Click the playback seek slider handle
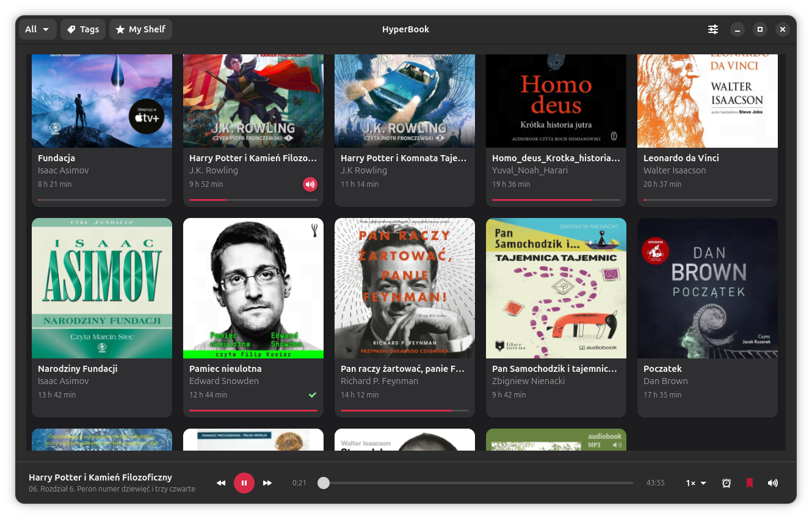The width and height of the screenshot is (812, 519). [x=324, y=483]
